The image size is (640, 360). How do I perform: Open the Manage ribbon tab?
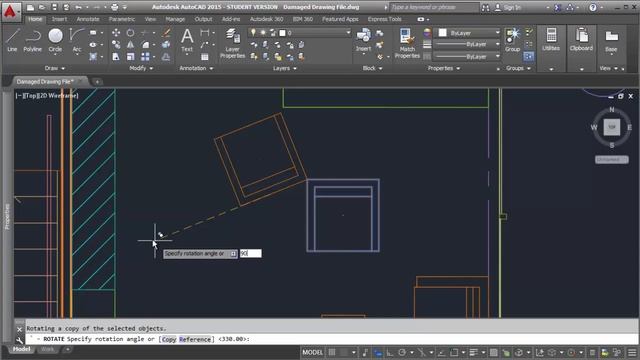(175, 19)
